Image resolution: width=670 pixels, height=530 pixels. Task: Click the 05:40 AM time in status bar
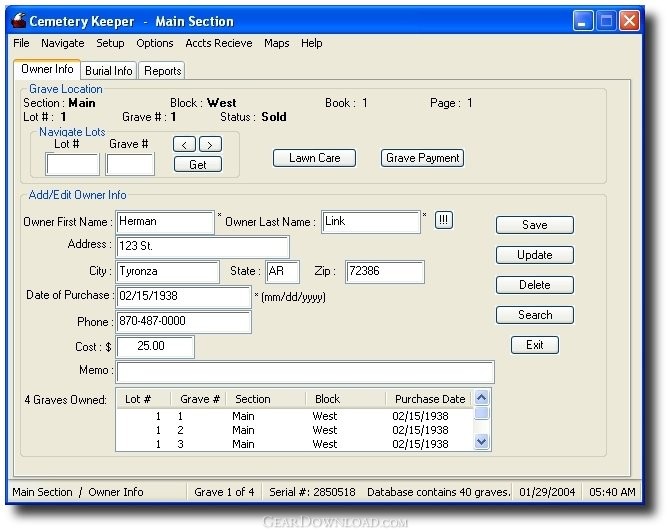pos(612,492)
